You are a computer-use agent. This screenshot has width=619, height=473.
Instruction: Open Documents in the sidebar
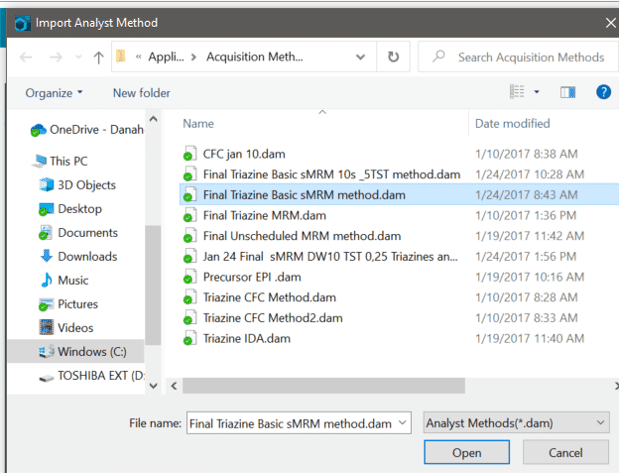pos(78,233)
